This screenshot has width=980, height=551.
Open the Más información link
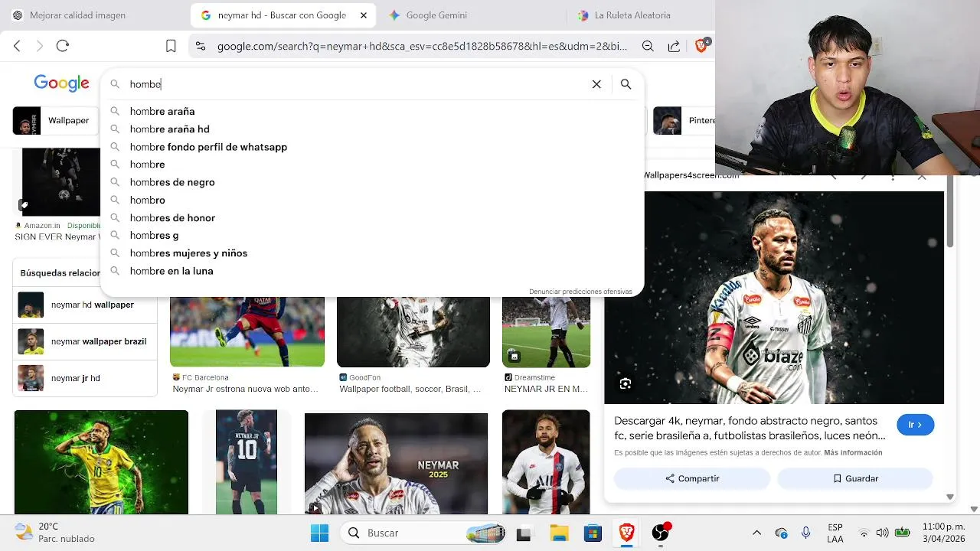coord(853,453)
